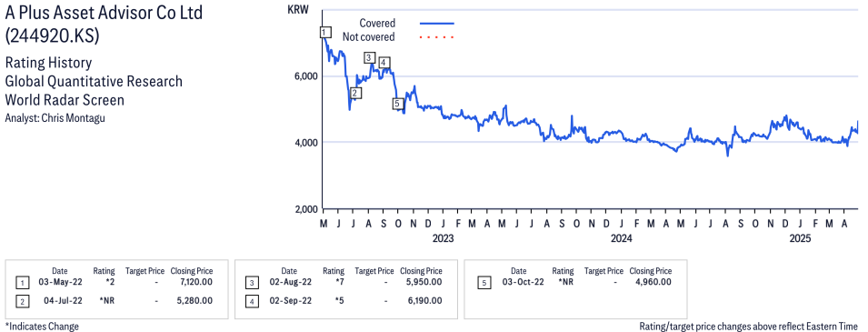This screenshot has width=868, height=332.
Task: Select chart marker 3 on the price line
Action: click(x=370, y=57)
